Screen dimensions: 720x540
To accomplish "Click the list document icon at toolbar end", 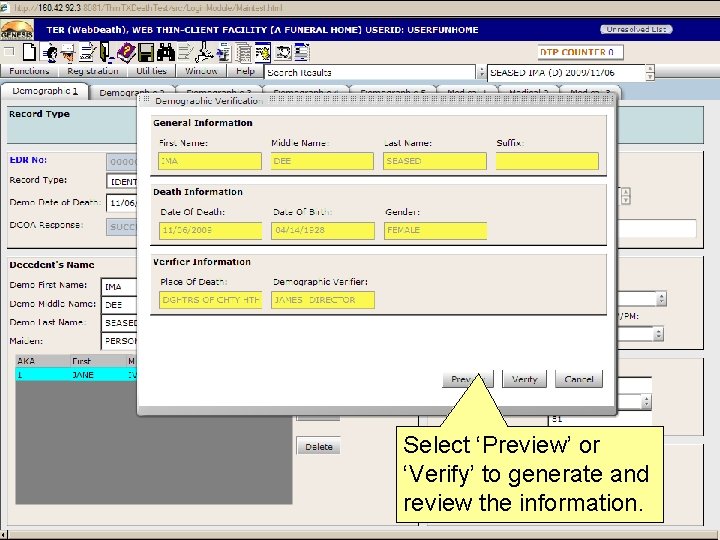I will tap(302, 52).
